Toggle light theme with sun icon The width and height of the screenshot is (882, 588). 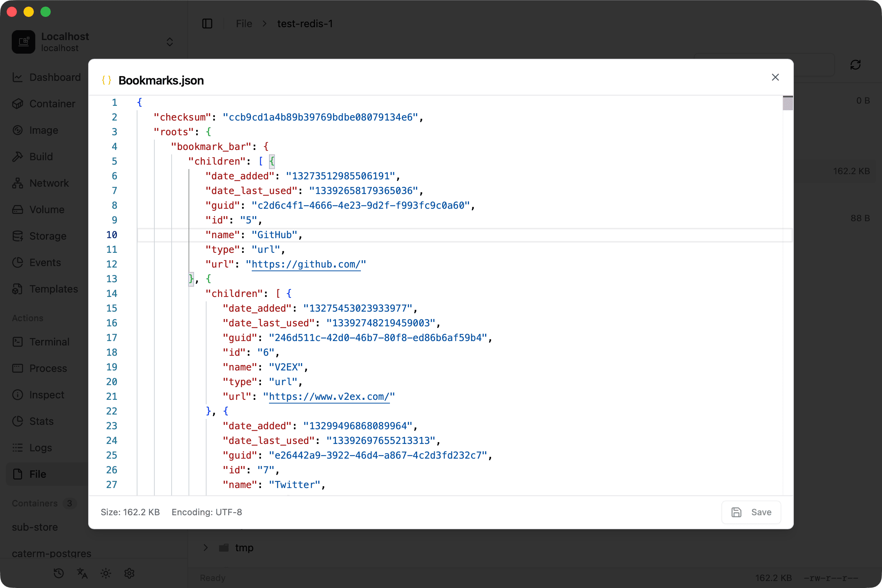point(105,573)
